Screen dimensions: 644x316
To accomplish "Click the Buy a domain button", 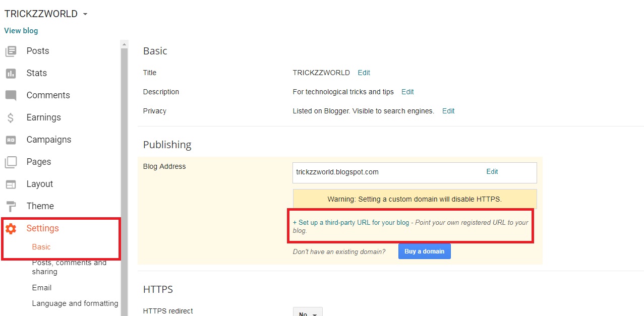I will tap(424, 251).
